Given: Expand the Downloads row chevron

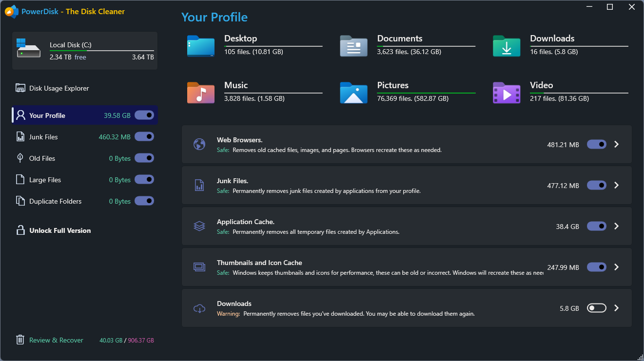Looking at the screenshot, I should (x=617, y=308).
